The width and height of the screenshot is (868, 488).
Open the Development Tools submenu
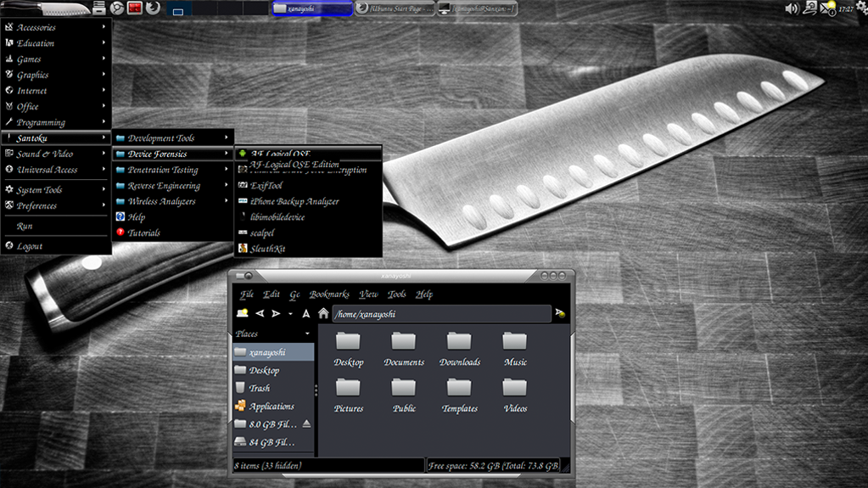[173, 138]
